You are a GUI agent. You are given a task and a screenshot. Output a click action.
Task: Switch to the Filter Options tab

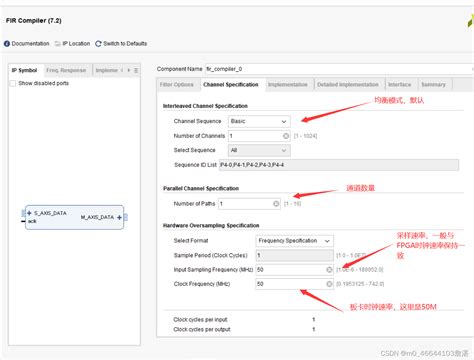coord(177,85)
